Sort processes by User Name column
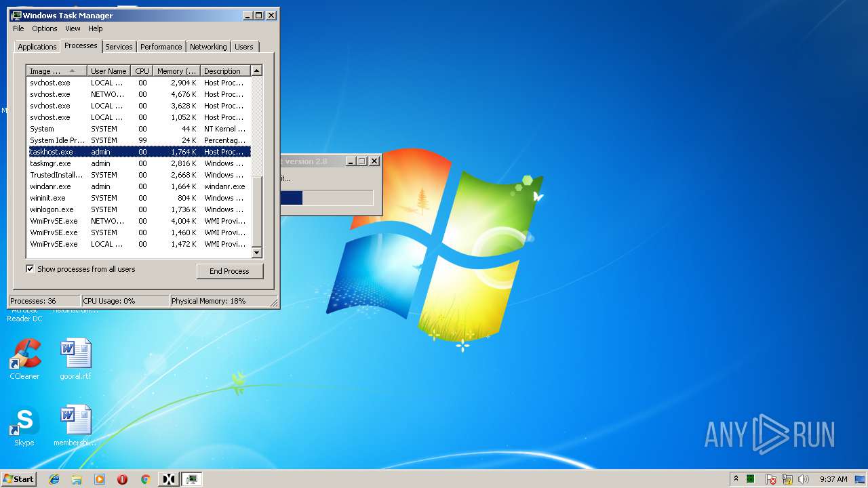Viewport: 868px width, 488px height. 108,71
